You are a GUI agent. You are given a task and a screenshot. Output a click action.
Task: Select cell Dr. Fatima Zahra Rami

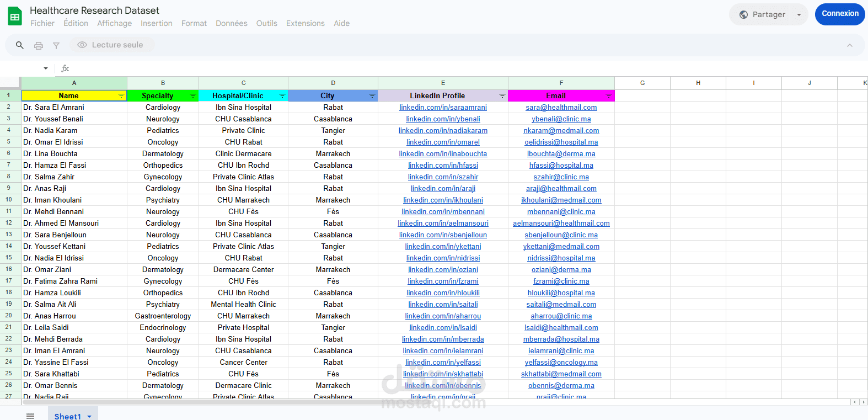click(x=74, y=281)
